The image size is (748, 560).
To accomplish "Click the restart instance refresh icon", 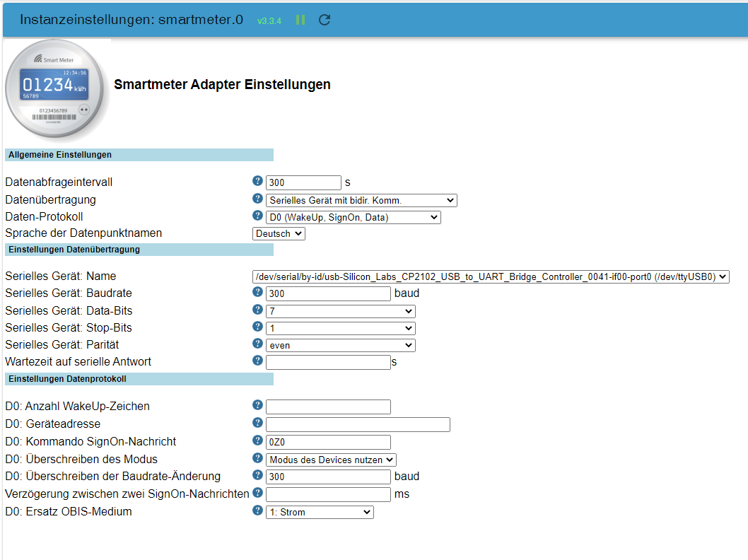I will click(x=325, y=20).
